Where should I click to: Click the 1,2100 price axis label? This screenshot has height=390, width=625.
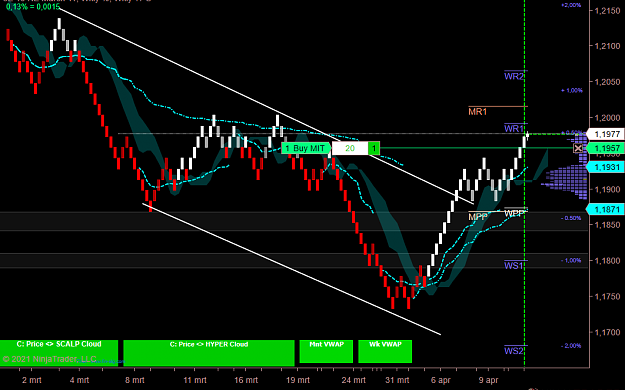click(x=607, y=46)
